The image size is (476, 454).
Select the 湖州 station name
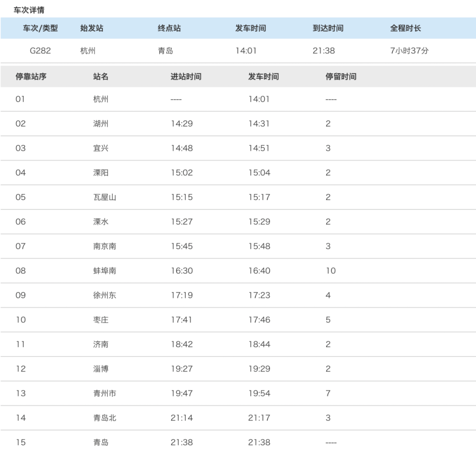[x=100, y=124]
